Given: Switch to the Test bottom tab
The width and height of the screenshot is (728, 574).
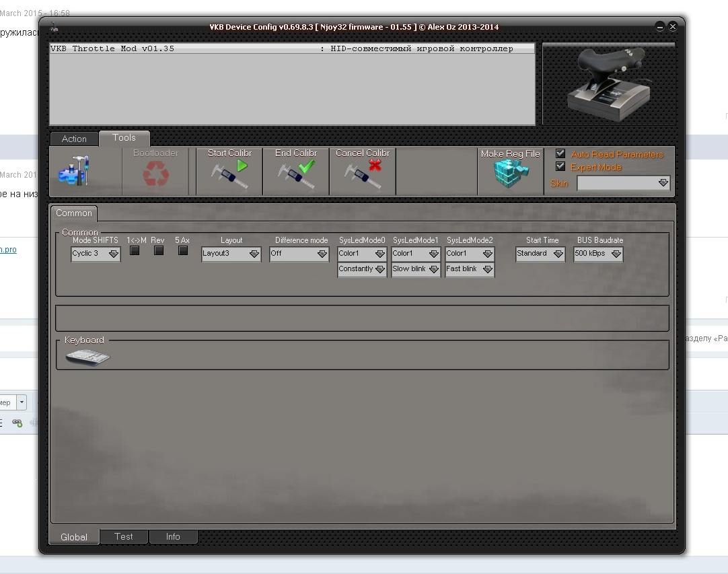Looking at the screenshot, I should pyautogui.click(x=124, y=536).
